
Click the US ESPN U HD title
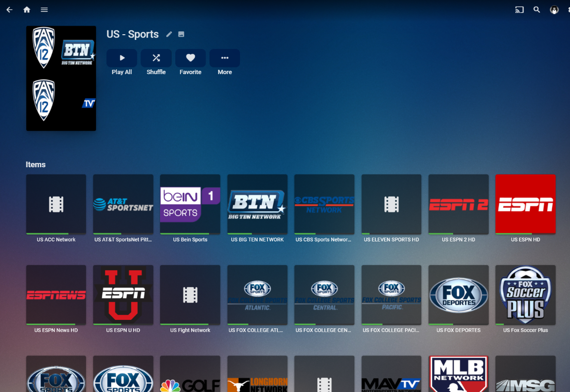pos(123,330)
